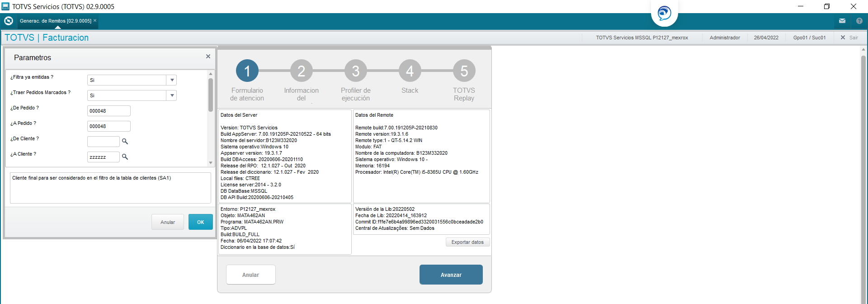Click the Programa: MATA462AN.PRW line

252,222
